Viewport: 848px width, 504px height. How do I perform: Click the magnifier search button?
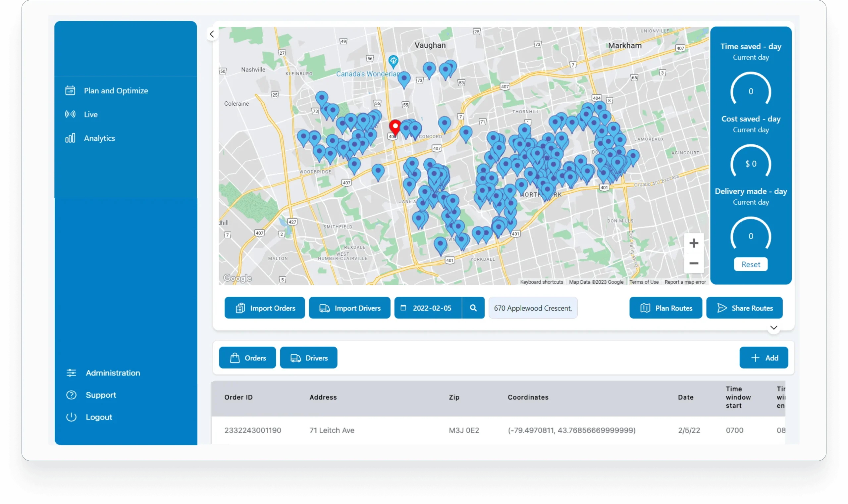[473, 308]
